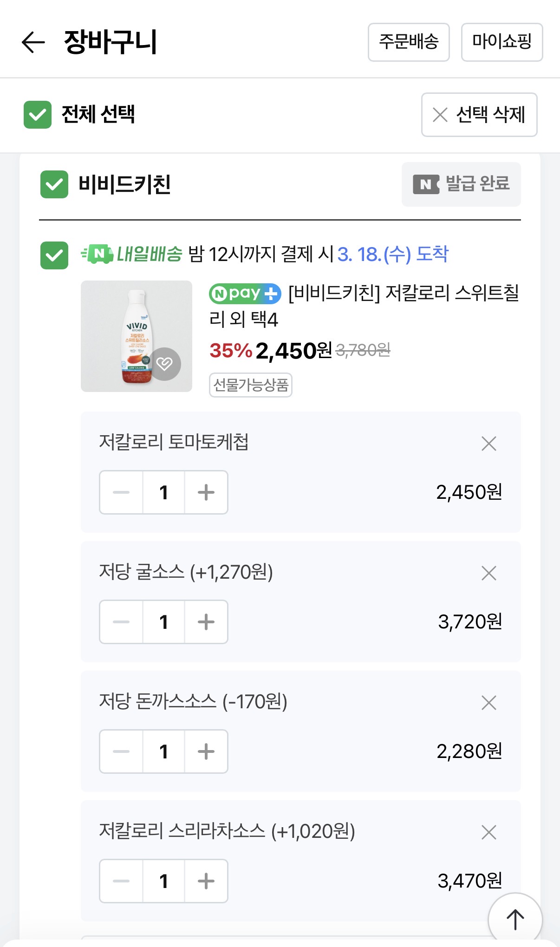
Task: Delete the 저당 굴소스 option
Action: [488, 573]
